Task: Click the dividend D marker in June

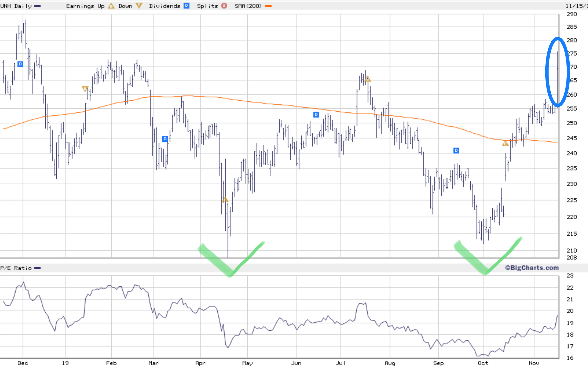Action: coord(316,115)
